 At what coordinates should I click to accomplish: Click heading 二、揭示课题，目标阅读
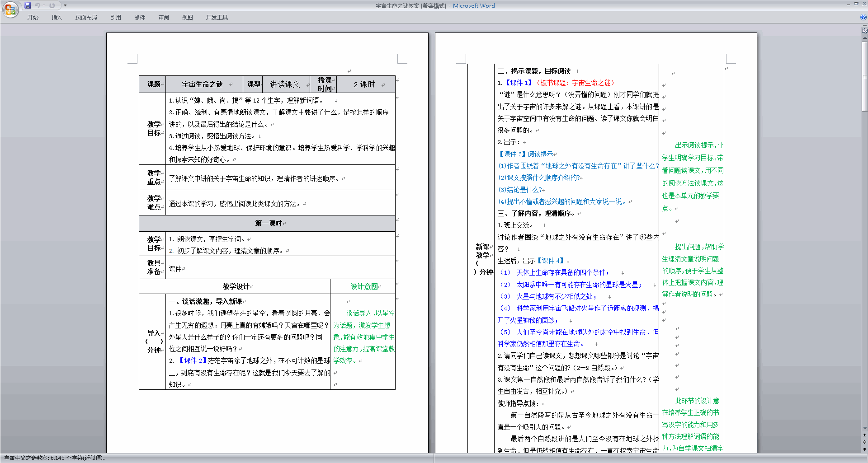(534, 71)
